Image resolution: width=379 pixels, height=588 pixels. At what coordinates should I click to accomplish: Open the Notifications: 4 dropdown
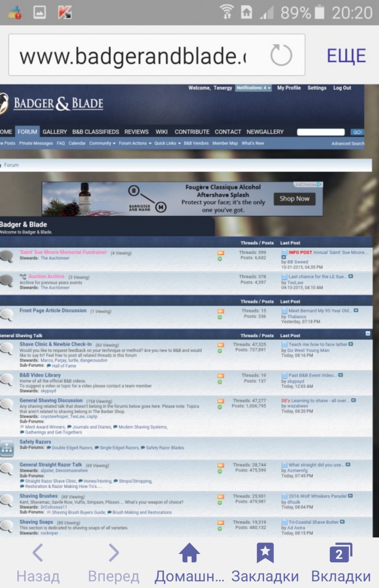(253, 88)
